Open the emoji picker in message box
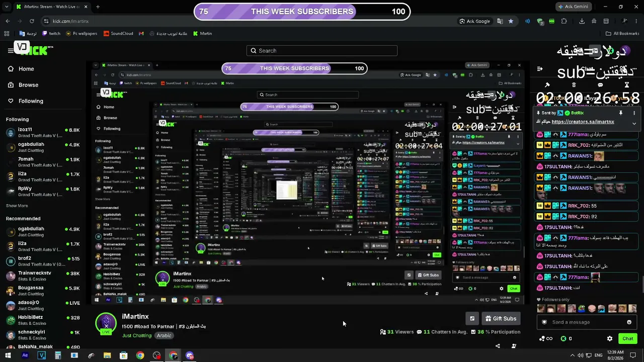 click(629, 322)
